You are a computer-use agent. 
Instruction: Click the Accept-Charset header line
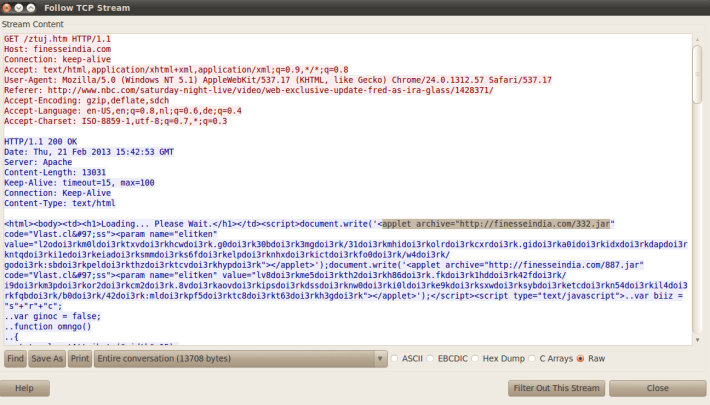click(x=115, y=121)
